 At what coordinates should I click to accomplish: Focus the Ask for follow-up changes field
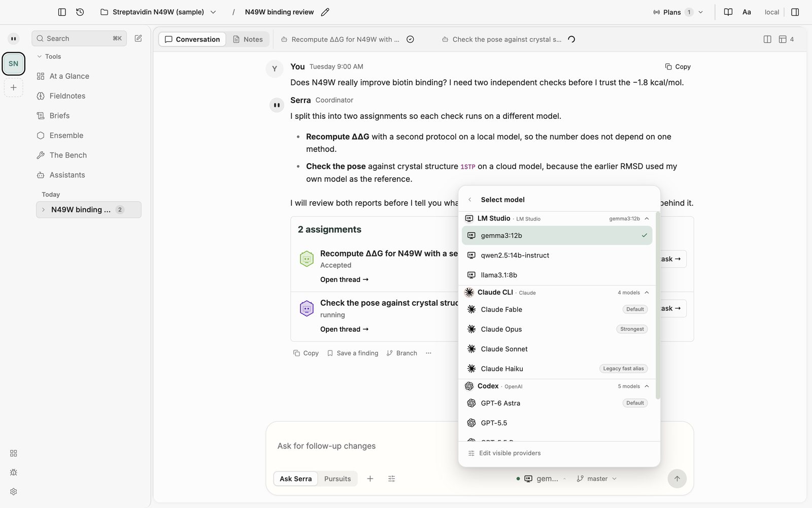(x=479, y=446)
